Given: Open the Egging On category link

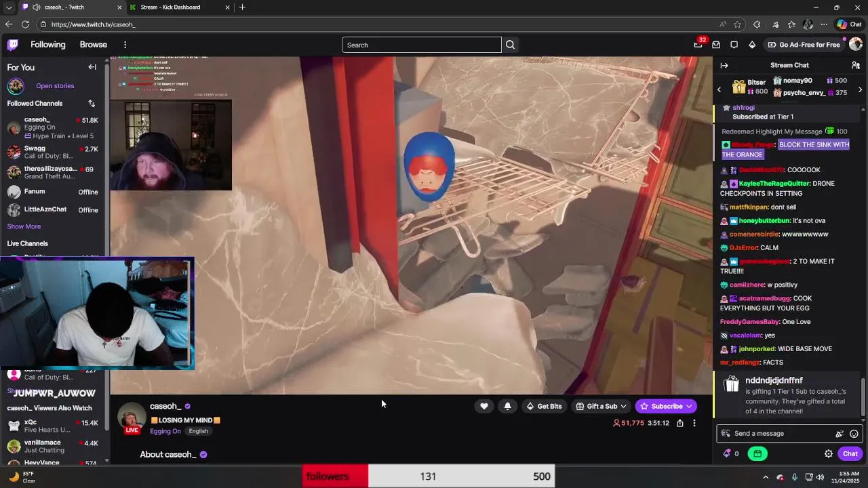Looking at the screenshot, I should [165, 431].
